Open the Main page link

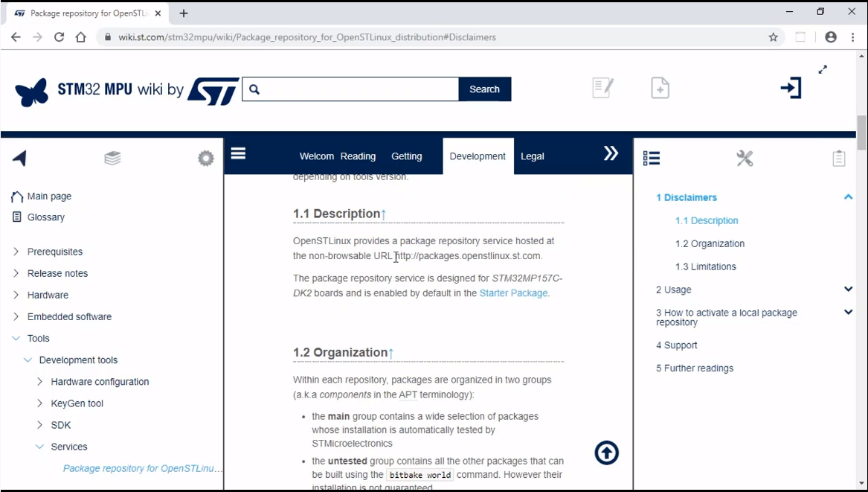[49, 197]
